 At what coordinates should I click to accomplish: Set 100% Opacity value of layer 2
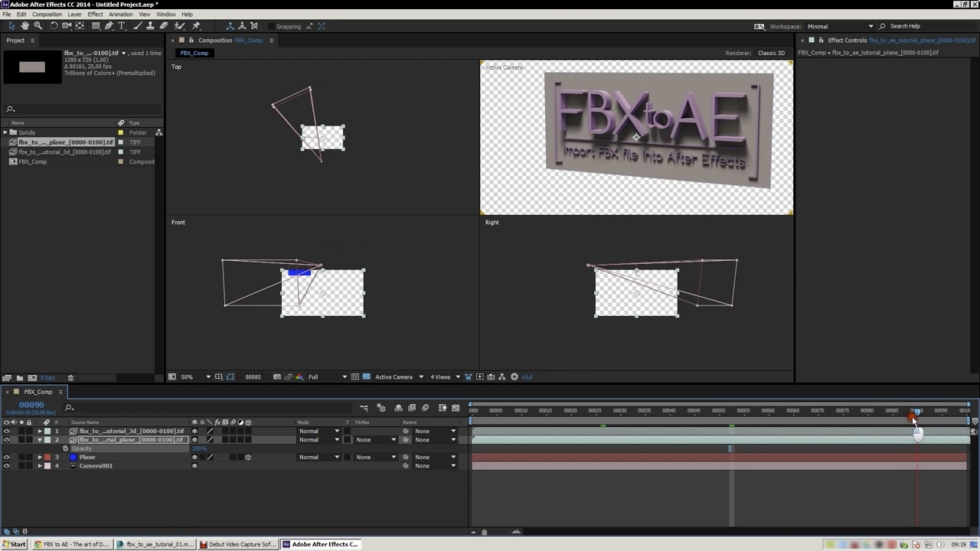click(x=198, y=448)
